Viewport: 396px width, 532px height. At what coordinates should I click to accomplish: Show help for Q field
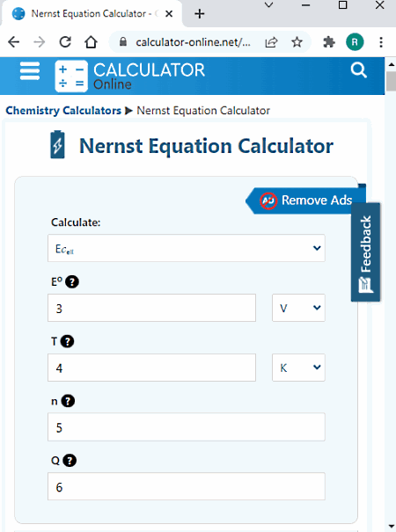click(x=70, y=461)
